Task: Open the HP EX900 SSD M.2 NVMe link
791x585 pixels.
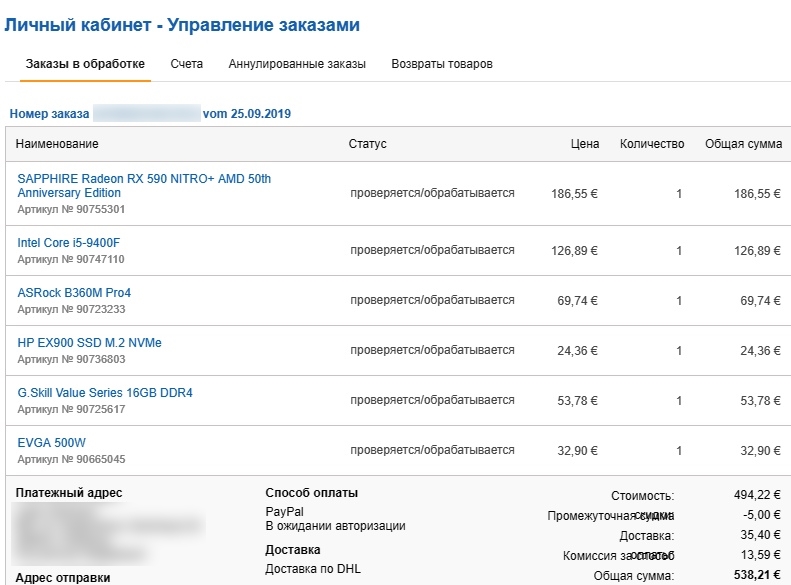Action: 89,342
